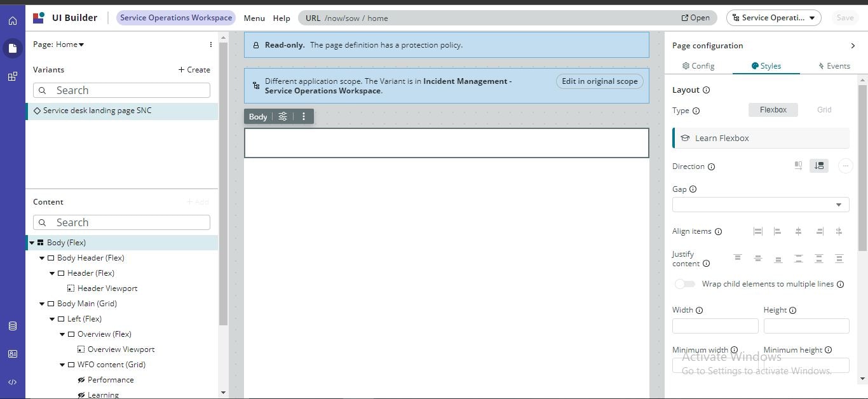Set Direction to row icon
The width and height of the screenshot is (868, 399).
tap(798, 166)
